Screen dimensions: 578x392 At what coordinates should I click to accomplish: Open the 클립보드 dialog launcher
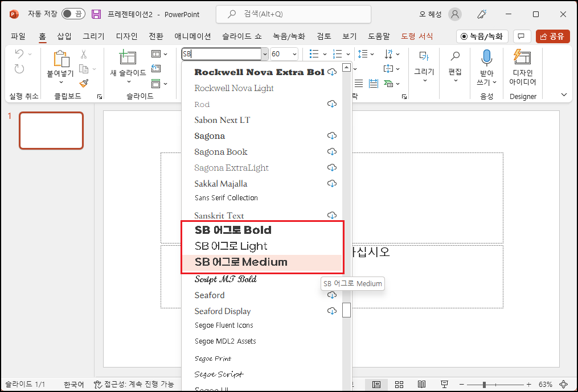click(x=100, y=97)
